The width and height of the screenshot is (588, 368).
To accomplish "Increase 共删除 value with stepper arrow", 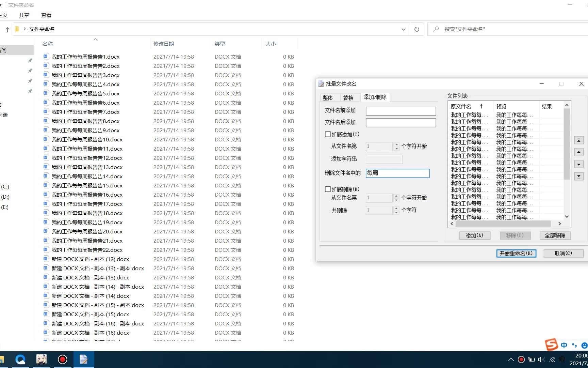I will [396, 209].
